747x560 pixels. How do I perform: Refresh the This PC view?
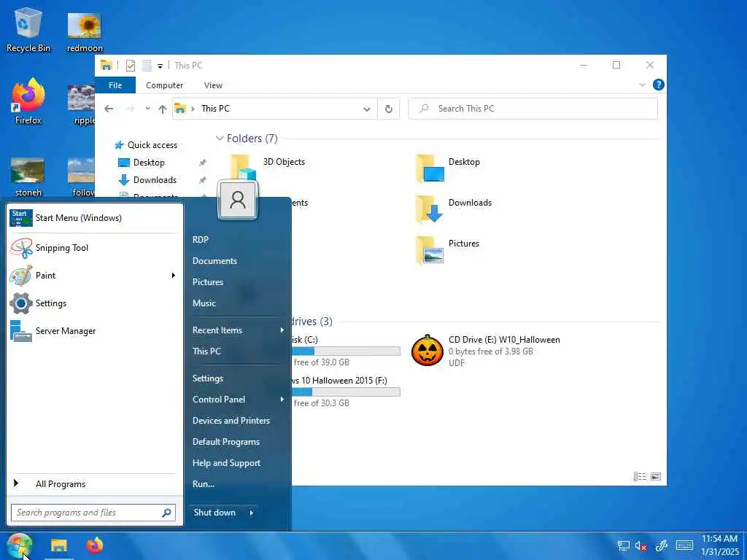point(389,109)
